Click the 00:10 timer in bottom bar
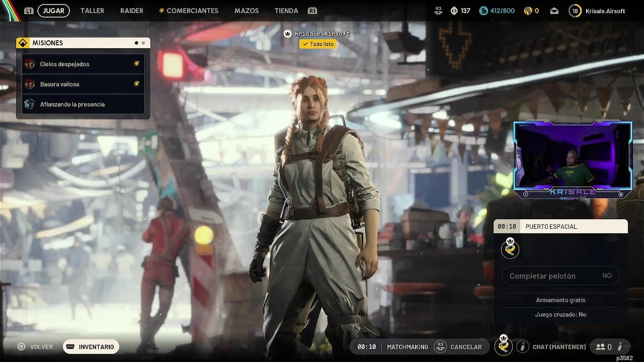The height and width of the screenshot is (362, 644). point(367,347)
